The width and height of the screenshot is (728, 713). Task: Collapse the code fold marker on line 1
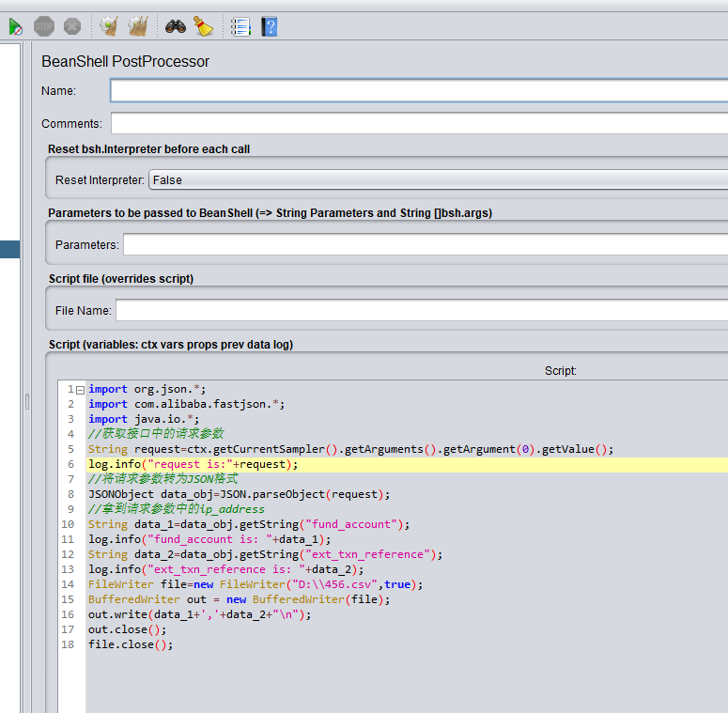[80, 390]
